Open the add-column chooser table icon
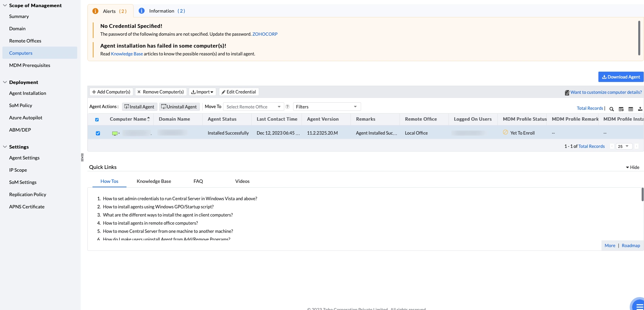Screen dimensions: 644x310 [621, 109]
